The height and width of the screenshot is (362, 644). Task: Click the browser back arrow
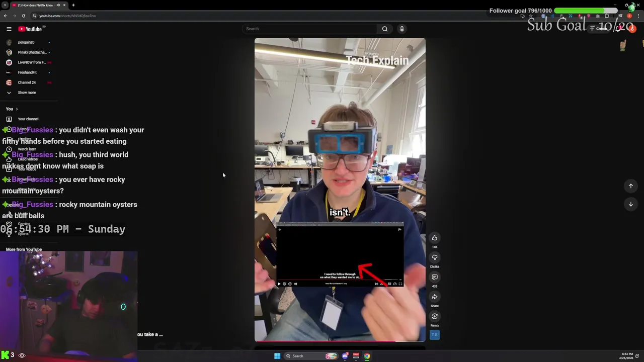[6, 16]
